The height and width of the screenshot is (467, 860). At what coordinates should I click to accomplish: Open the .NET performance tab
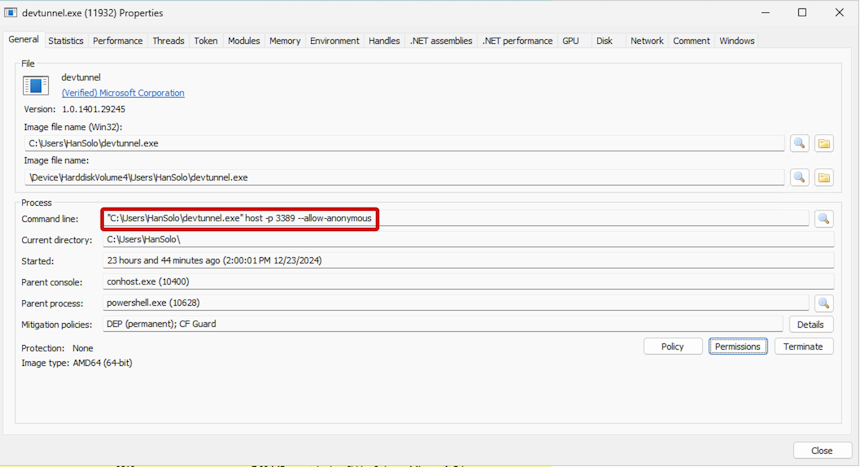pyautogui.click(x=518, y=41)
